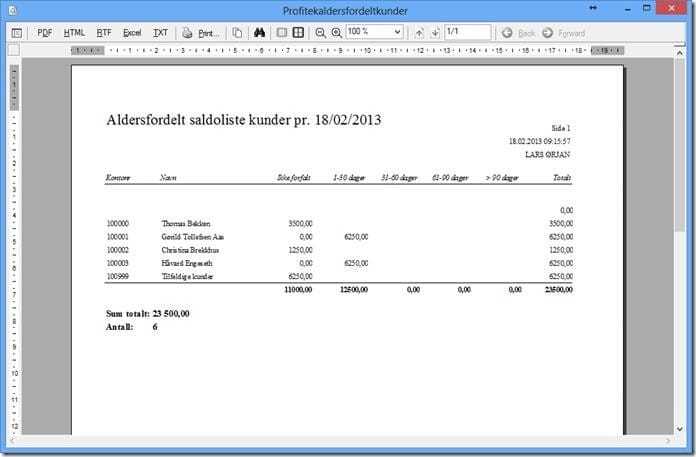Go to next page arrow
The width and height of the screenshot is (696, 457).
(435, 33)
